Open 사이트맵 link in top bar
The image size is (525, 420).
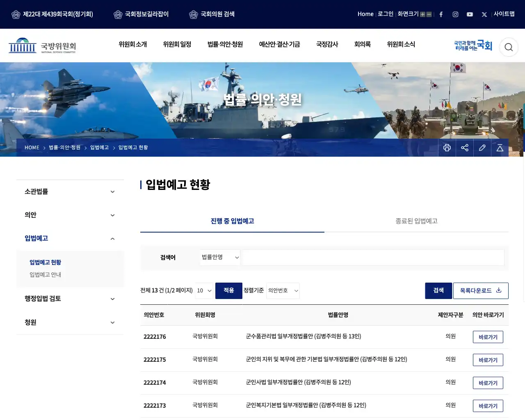tap(504, 14)
